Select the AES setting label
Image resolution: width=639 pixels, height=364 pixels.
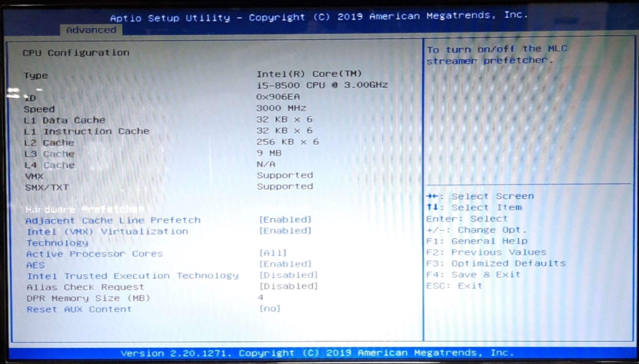click(x=35, y=265)
